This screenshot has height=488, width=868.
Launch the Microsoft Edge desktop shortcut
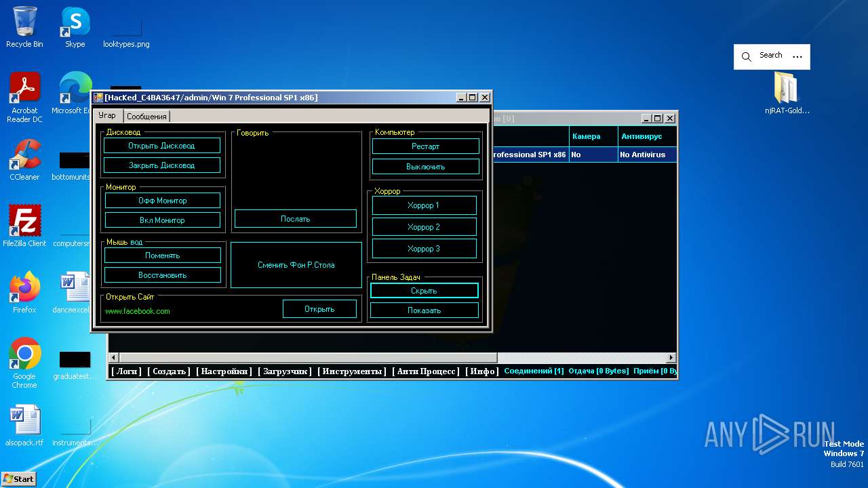coord(73,94)
